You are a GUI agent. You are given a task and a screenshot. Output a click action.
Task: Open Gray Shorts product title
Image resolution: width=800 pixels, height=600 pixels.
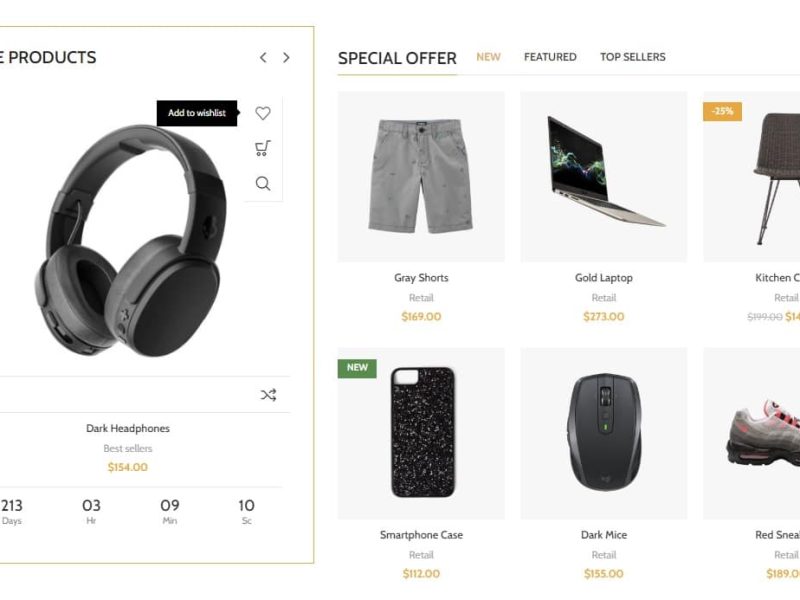pyautogui.click(x=421, y=278)
